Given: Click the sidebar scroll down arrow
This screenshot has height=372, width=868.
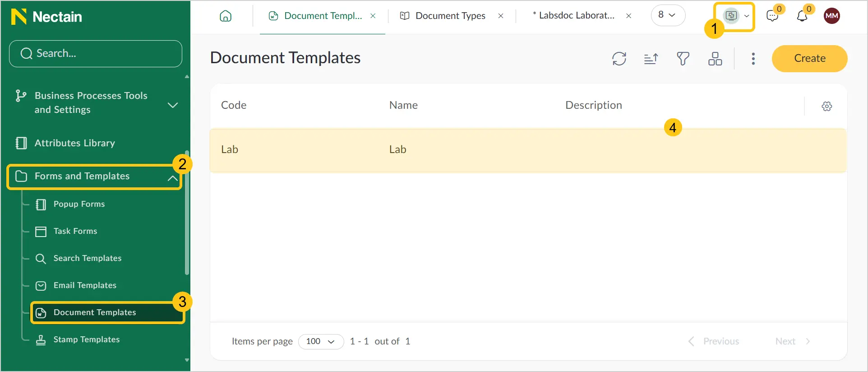Looking at the screenshot, I should pos(187,360).
